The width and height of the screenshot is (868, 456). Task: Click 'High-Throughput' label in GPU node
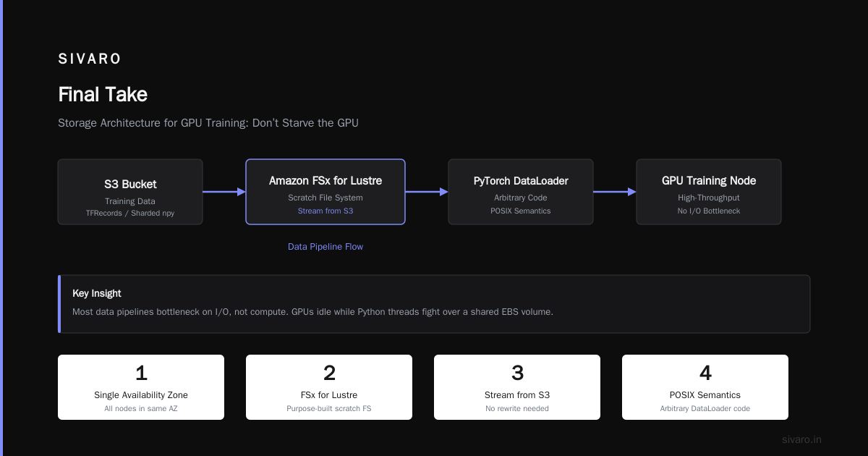[x=709, y=198]
